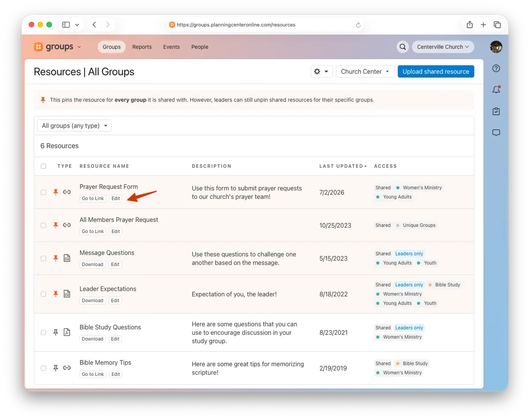The image size is (530, 420).
Task: Pin the Bible Memory Tips resource
Action: click(56, 368)
